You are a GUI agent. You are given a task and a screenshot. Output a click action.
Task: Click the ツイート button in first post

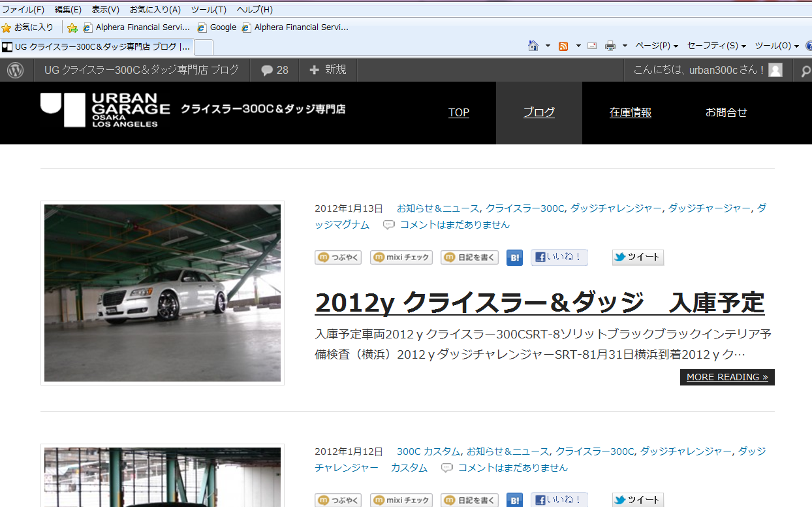pos(638,257)
